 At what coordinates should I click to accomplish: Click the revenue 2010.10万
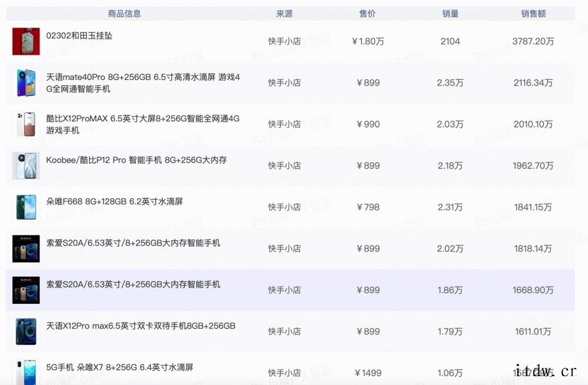533,124
